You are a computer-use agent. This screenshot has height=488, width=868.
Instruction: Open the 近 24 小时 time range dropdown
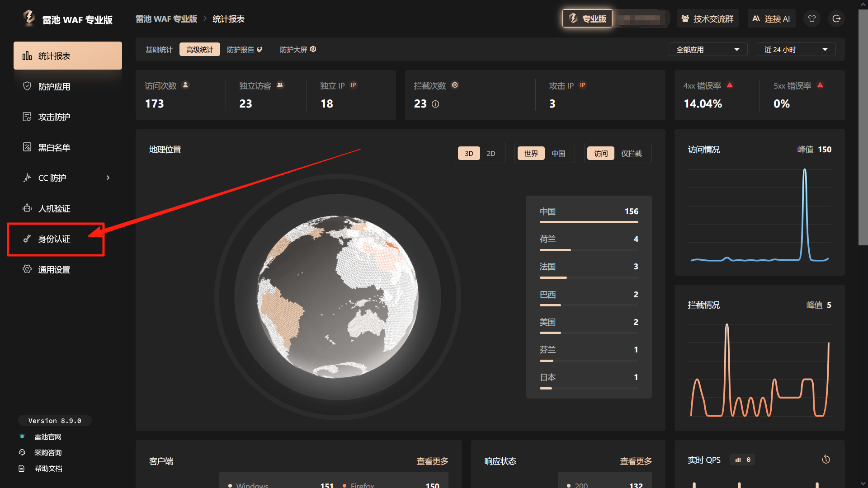[x=796, y=49]
